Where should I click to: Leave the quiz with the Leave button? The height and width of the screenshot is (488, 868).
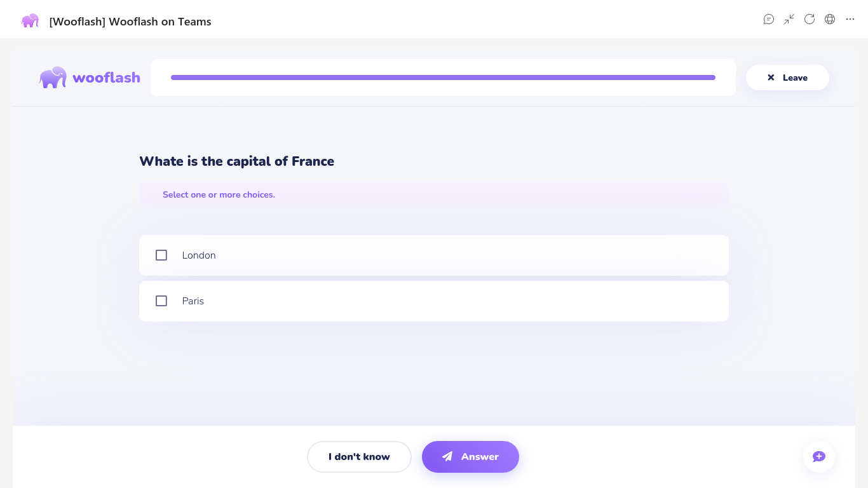point(787,78)
